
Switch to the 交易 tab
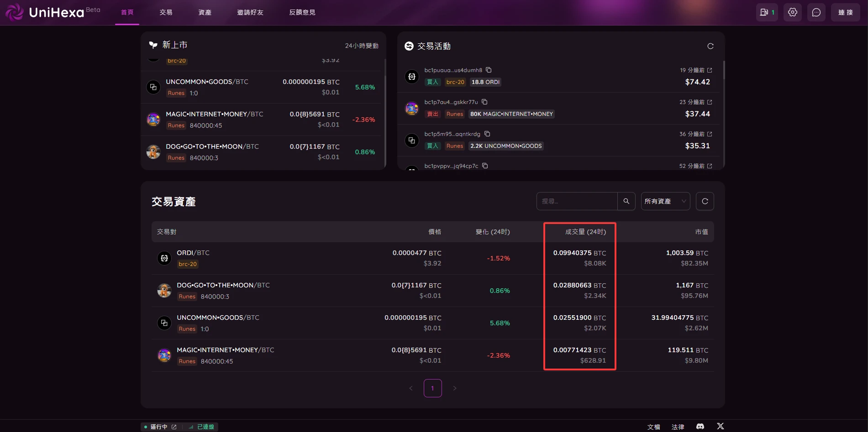tap(166, 12)
